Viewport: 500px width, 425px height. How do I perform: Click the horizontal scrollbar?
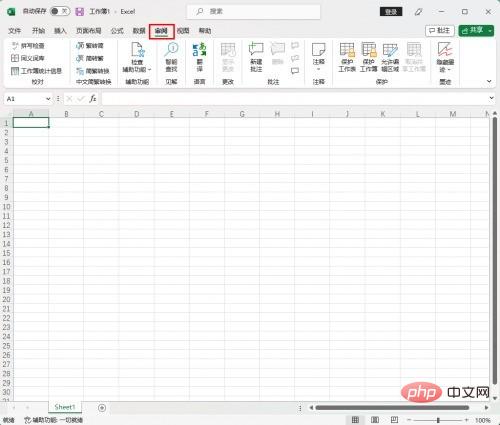(392, 408)
